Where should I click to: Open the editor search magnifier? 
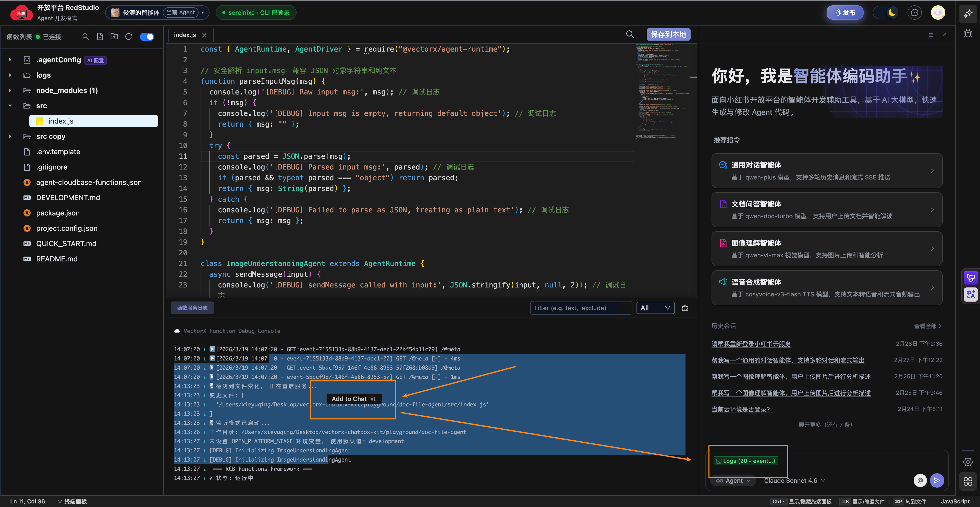630,35
